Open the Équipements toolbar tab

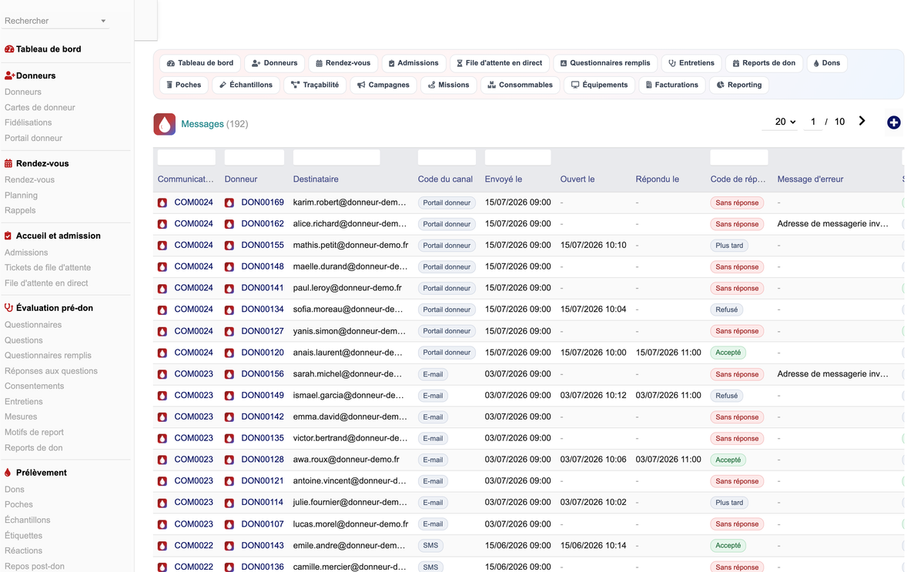point(599,85)
